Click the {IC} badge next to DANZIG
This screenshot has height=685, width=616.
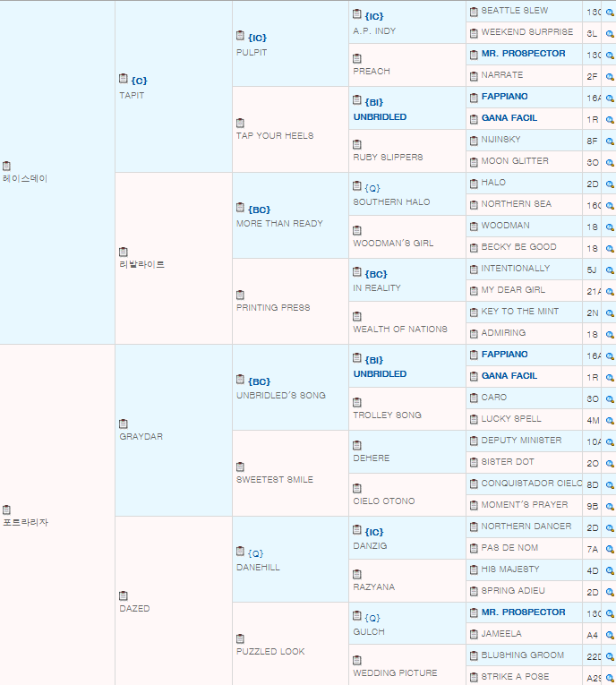374,532
